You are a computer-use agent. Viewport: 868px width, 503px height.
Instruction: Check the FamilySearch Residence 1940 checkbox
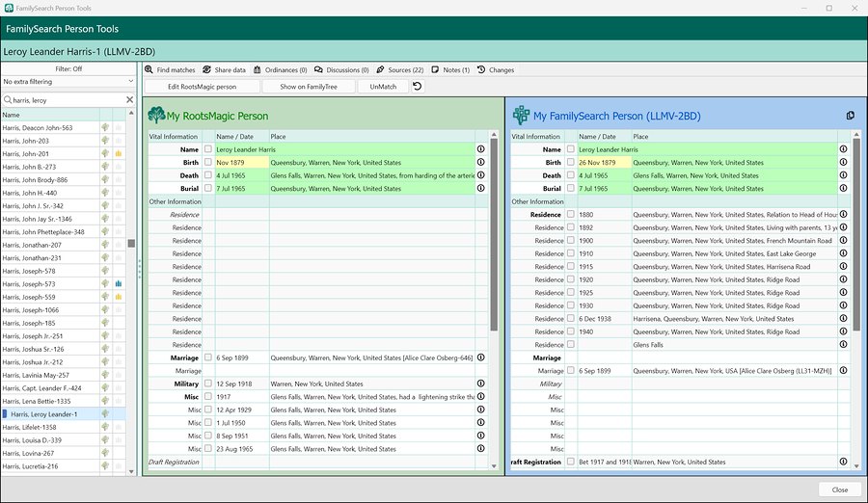coord(571,331)
